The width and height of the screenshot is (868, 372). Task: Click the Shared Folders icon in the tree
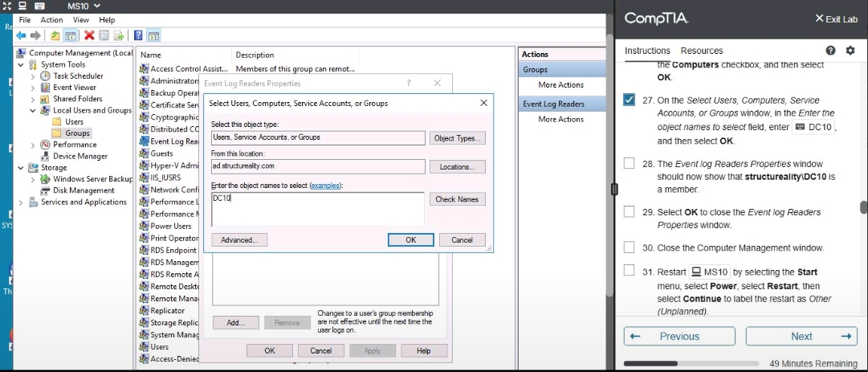46,99
